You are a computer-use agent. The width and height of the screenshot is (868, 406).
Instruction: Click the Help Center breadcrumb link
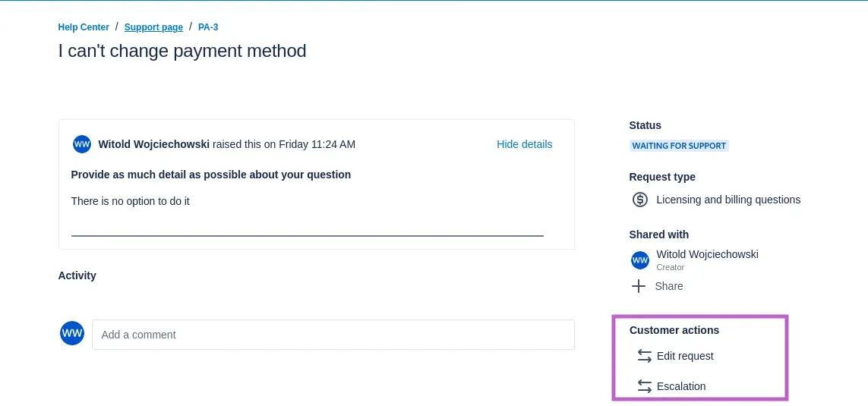84,27
